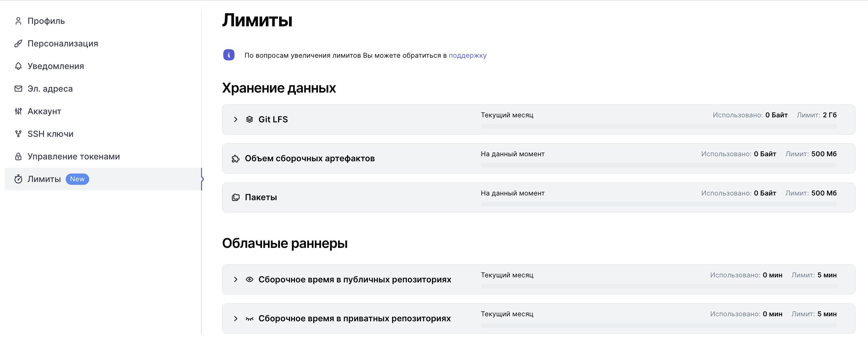868x353 pixels.
Task: Click the Git LFS usage progress bar
Action: [658, 126]
